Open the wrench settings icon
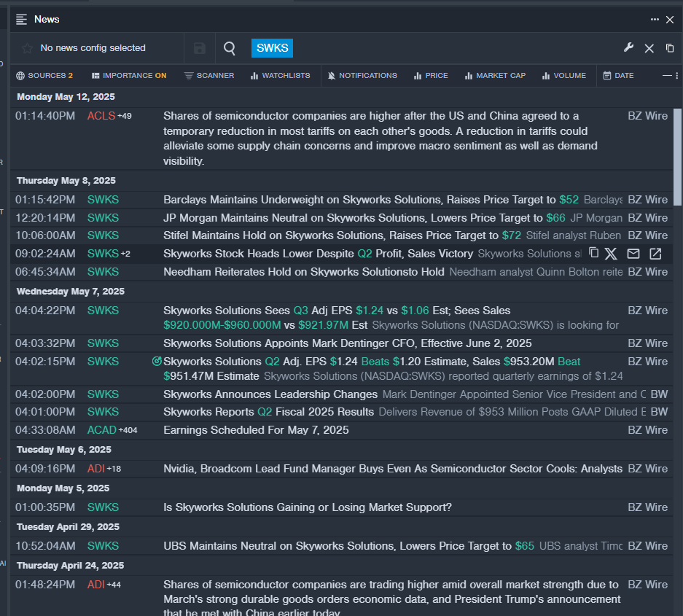This screenshot has height=616, width=683. pyautogui.click(x=628, y=47)
